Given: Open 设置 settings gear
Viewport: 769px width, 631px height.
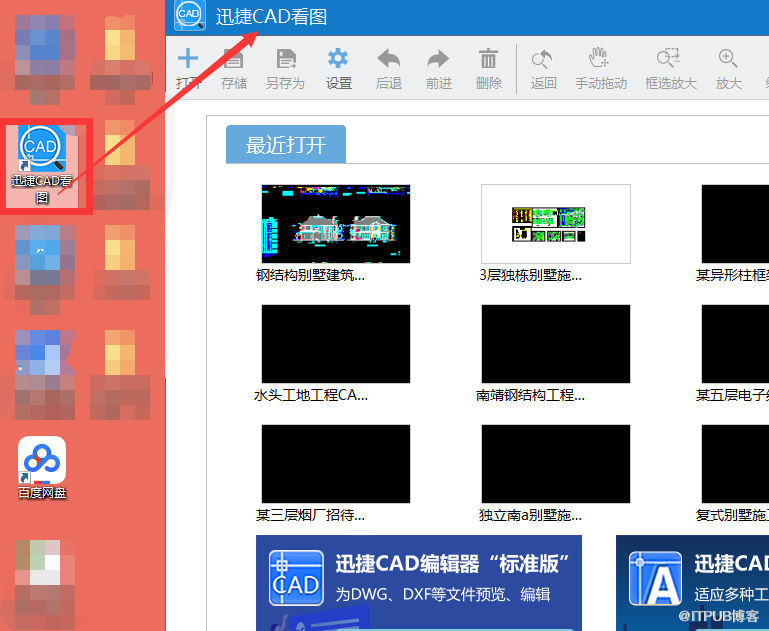Looking at the screenshot, I should pyautogui.click(x=338, y=58).
